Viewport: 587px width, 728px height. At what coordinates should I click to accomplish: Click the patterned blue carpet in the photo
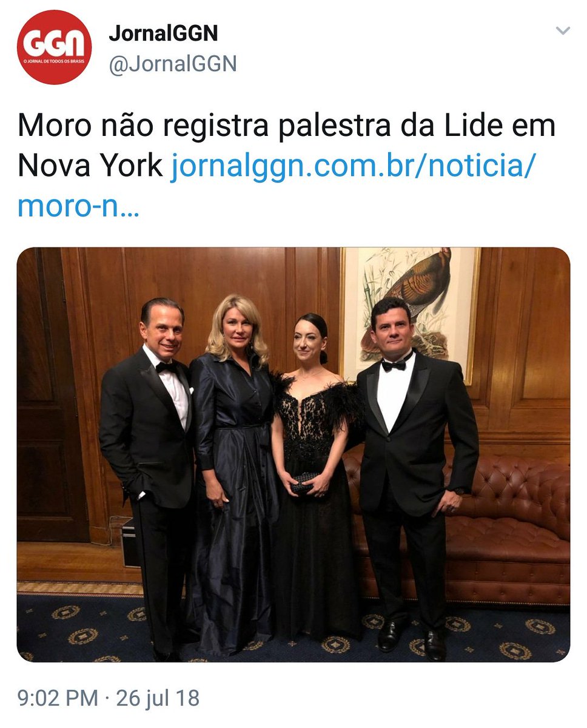coord(293,631)
